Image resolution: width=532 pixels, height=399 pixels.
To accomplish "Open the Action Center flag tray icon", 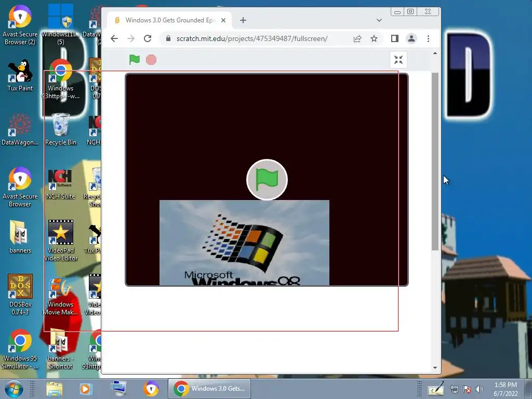I will (x=467, y=389).
